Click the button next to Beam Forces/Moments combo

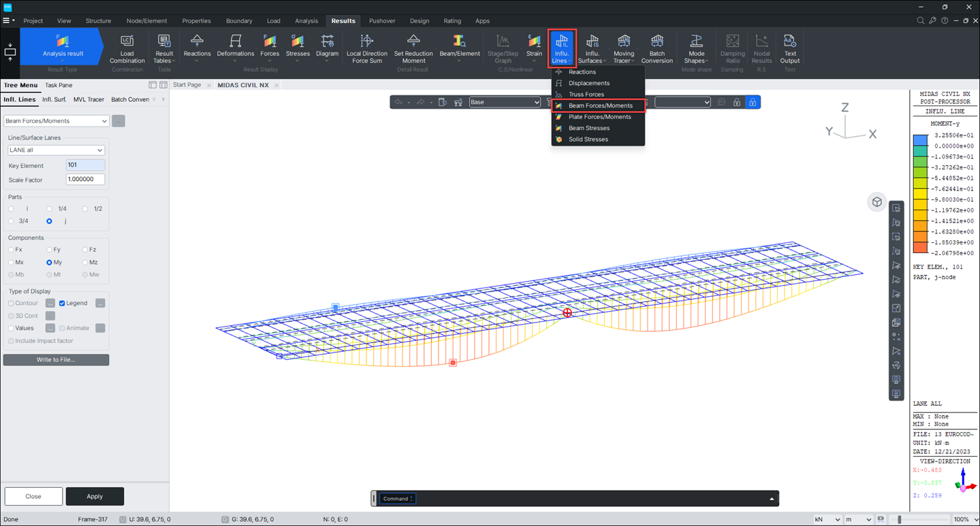[x=118, y=121]
